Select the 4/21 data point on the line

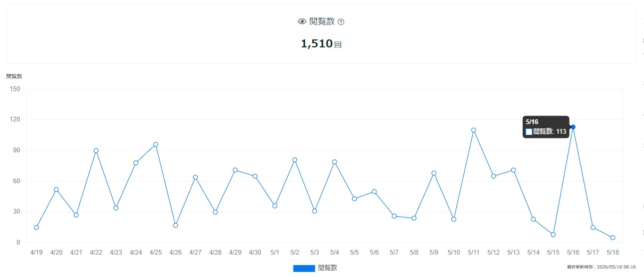pyautogui.click(x=76, y=215)
